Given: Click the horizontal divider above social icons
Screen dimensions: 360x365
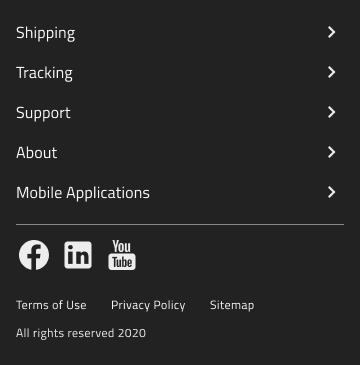Looking at the screenshot, I should (x=180, y=225).
